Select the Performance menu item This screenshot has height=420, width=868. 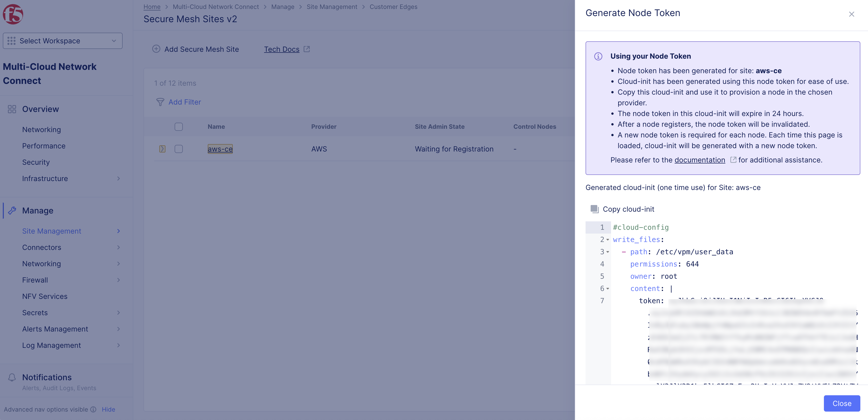(x=44, y=146)
